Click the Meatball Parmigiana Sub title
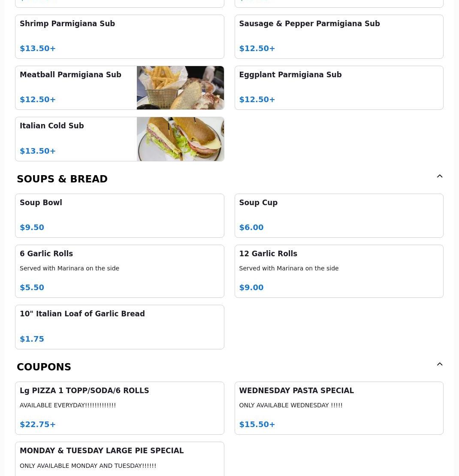 pyautogui.click(x=70, y=75)
